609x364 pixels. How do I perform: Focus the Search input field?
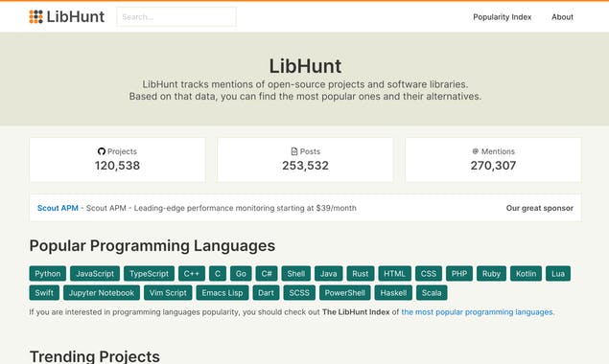pos(176,16)
